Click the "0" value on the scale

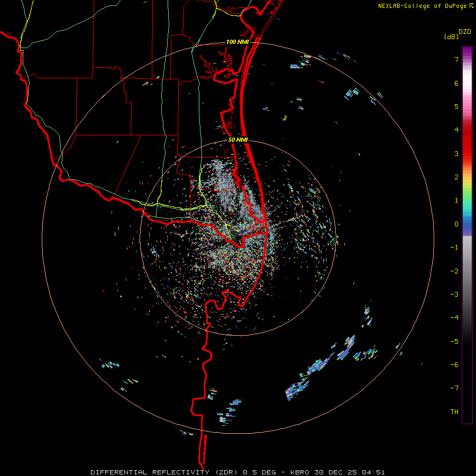tap(456, 224)
